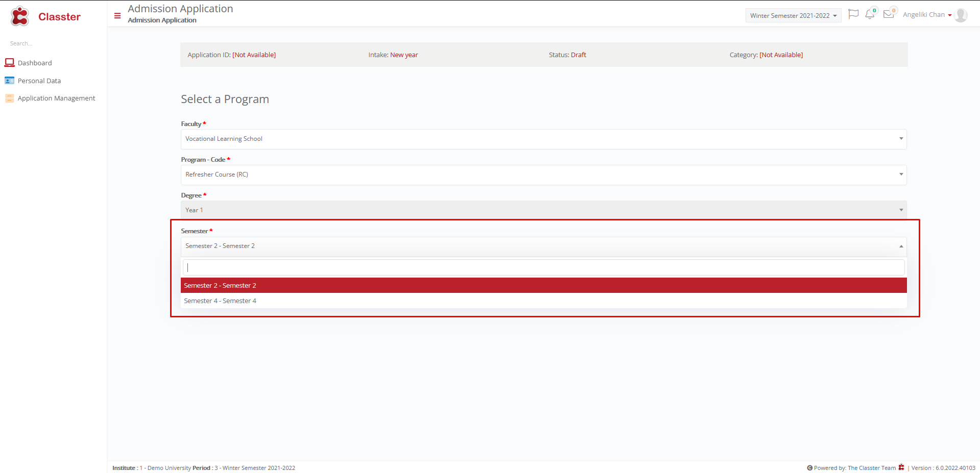Click Application ID [Not Available] text
Screen dimensions: 980x473
click(x=231, y=55)
